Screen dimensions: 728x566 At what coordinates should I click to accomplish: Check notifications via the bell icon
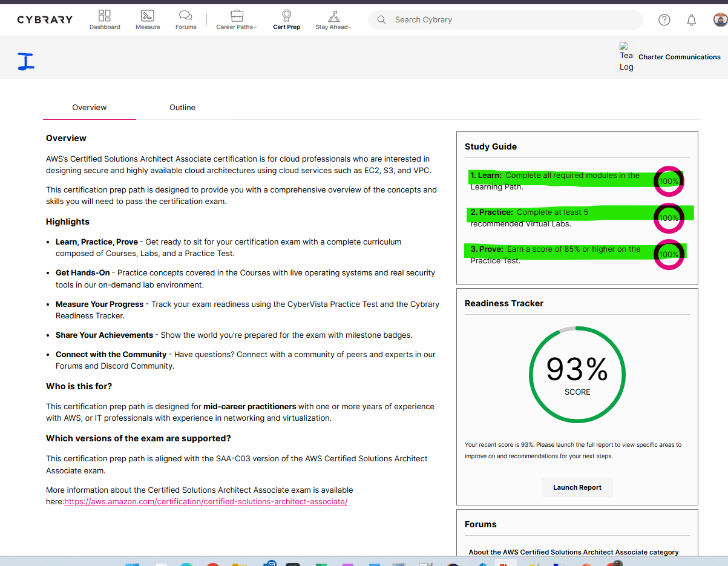(691, 20)
